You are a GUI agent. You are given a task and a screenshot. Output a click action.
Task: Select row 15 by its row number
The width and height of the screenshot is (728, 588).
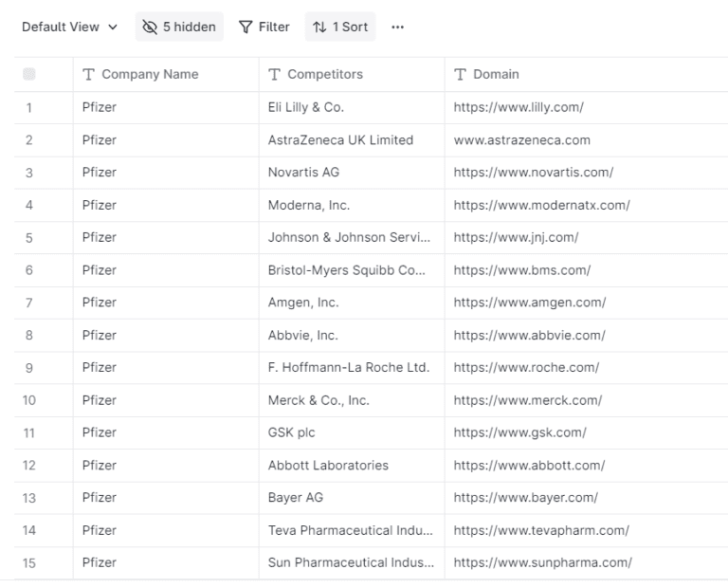29,562
